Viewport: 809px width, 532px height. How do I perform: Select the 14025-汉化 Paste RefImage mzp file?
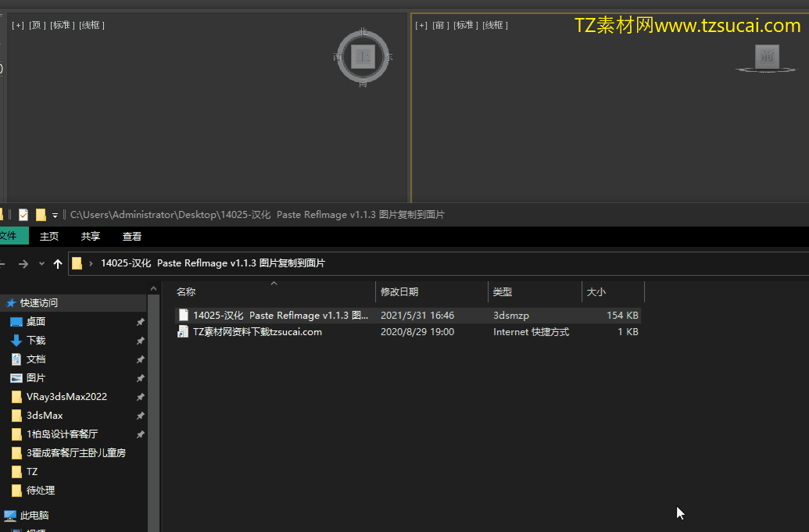[281, 315]
